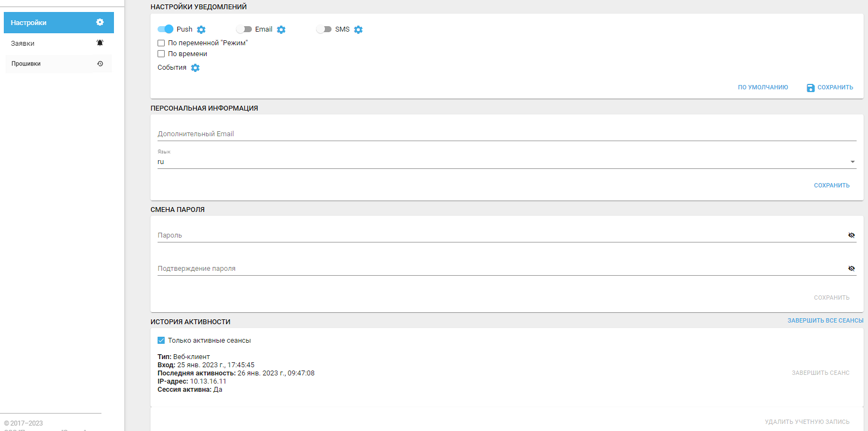Open Email notification settings gear

tap(281, 29)
